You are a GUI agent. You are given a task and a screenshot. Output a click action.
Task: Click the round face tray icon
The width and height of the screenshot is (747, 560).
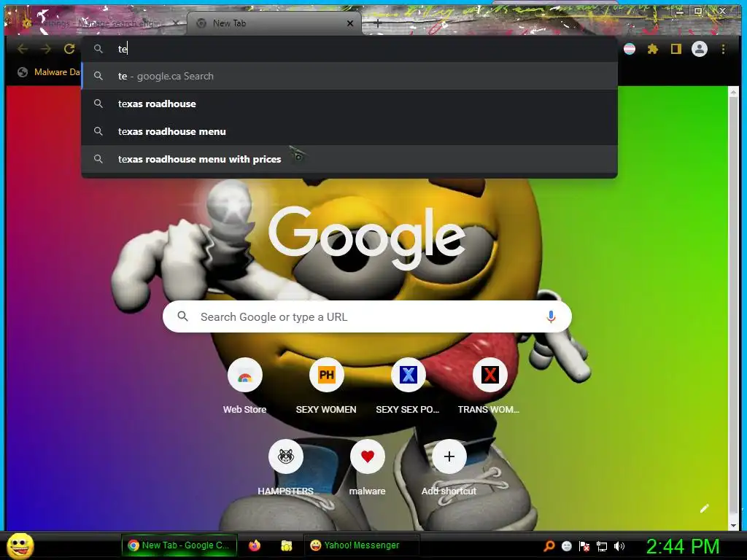pos(566,545)
